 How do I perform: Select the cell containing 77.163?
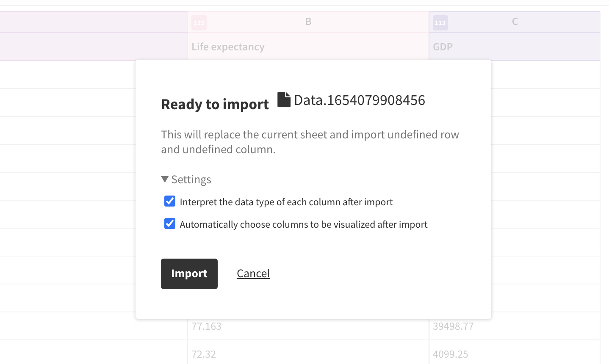click(x=206, y=326)
